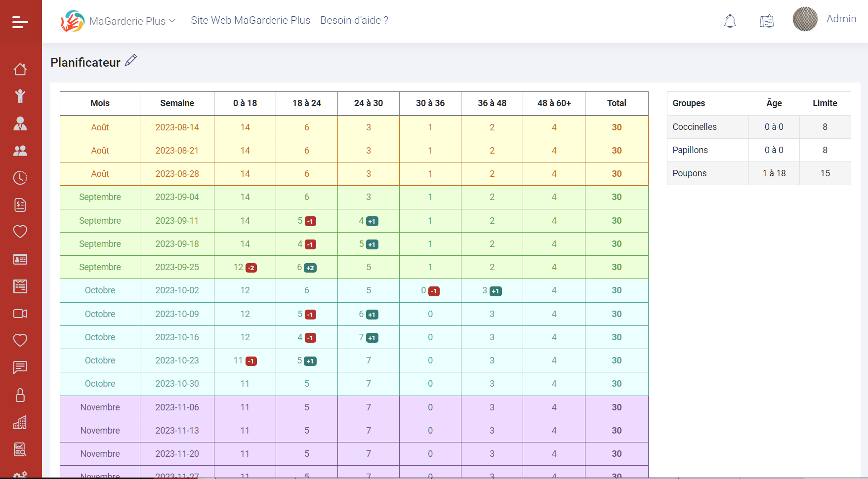Open the padlock icon in sidebar
The width and height of the screenshot is (868, 479).
click(x=20, y=395)
